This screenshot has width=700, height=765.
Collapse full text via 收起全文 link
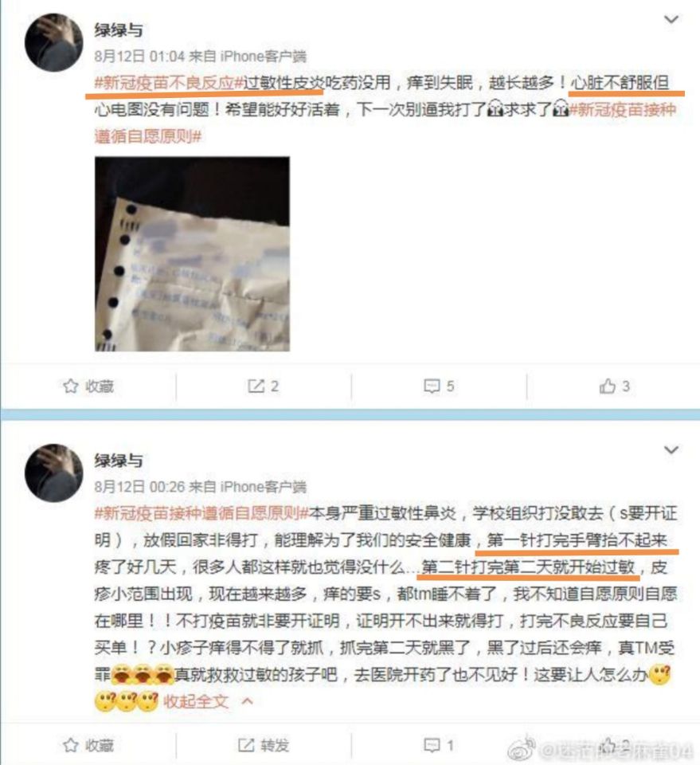pos(196,701)
